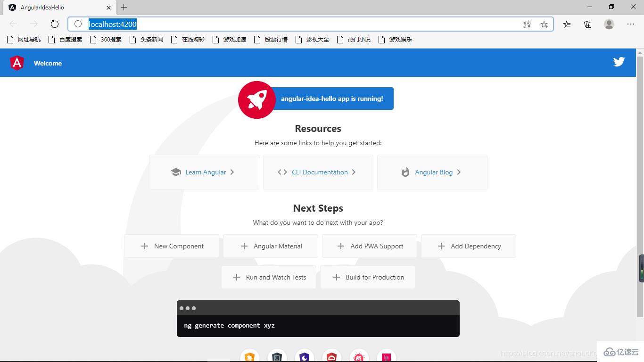The image size is (644, 362).
Task: Click the plus icon on Add Dependency
Action: [441, 246]
